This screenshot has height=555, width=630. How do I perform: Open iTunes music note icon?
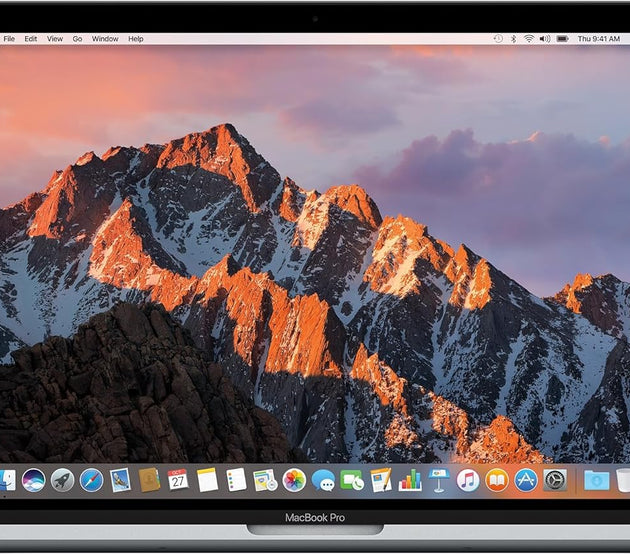[468, 480]
